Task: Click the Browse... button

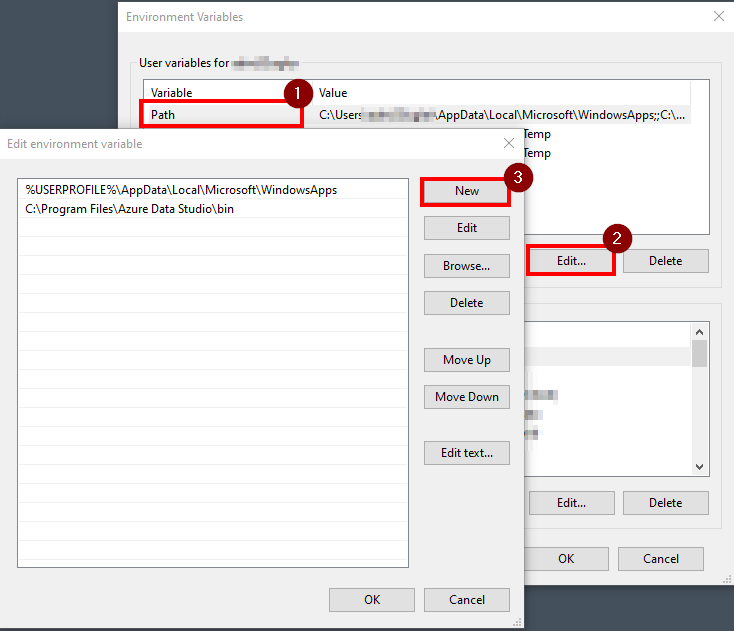Action: click(x=466, y=266)
